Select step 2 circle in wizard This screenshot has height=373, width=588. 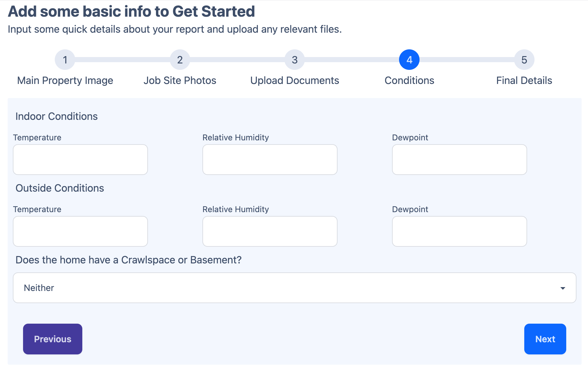point(180,60)
